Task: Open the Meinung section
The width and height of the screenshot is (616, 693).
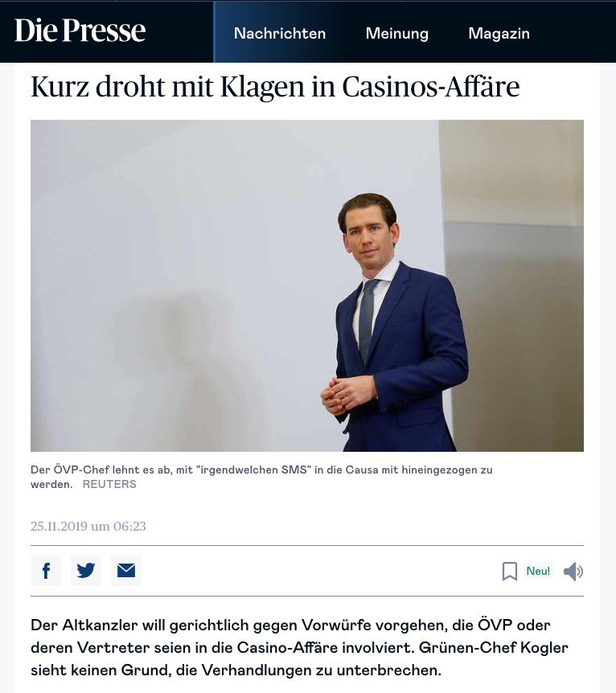Action: [x=396, y=33]
